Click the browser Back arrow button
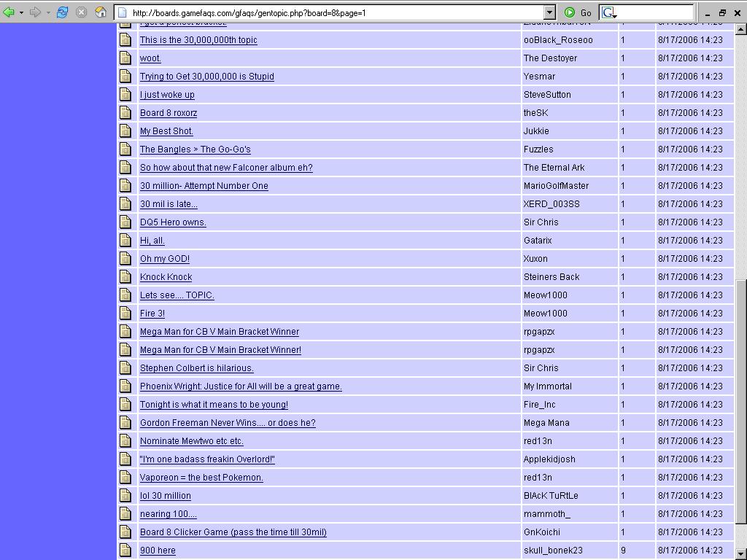The width and height of the screenshot is (747, 560). [x=9, y=12]
